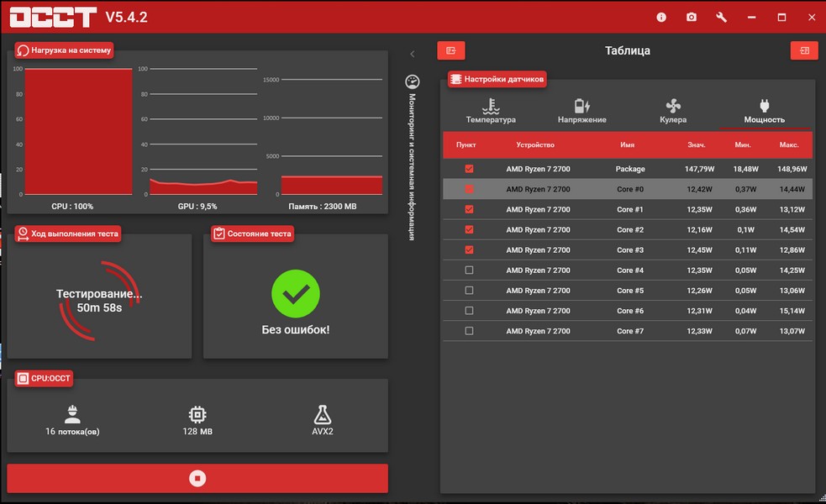Click the Core #5 min value 0,05W

coord(746,291)
